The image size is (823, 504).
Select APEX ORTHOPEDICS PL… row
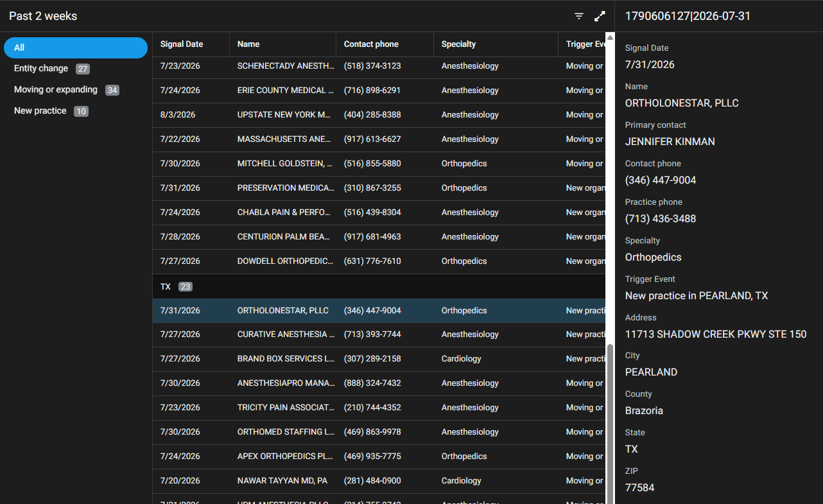point(379,456)
